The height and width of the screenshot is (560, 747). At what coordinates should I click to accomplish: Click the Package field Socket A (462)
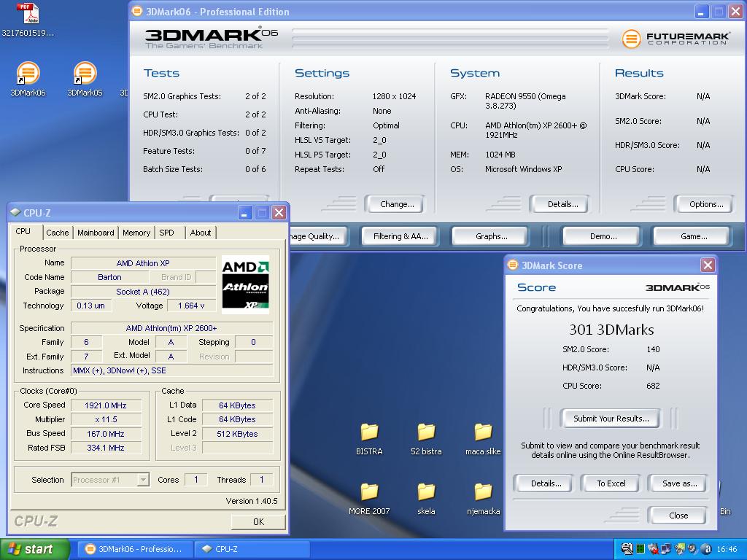click(143, 292)
